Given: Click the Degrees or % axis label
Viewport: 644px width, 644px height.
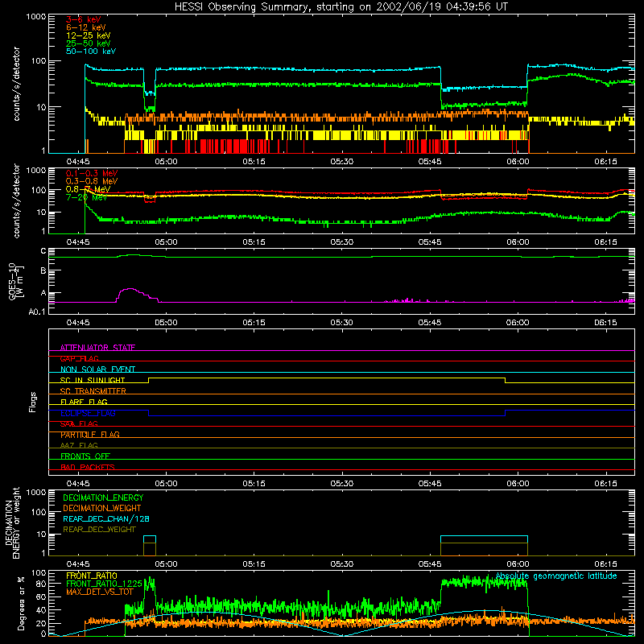Looking at the screenshot, I should [21, 603].
